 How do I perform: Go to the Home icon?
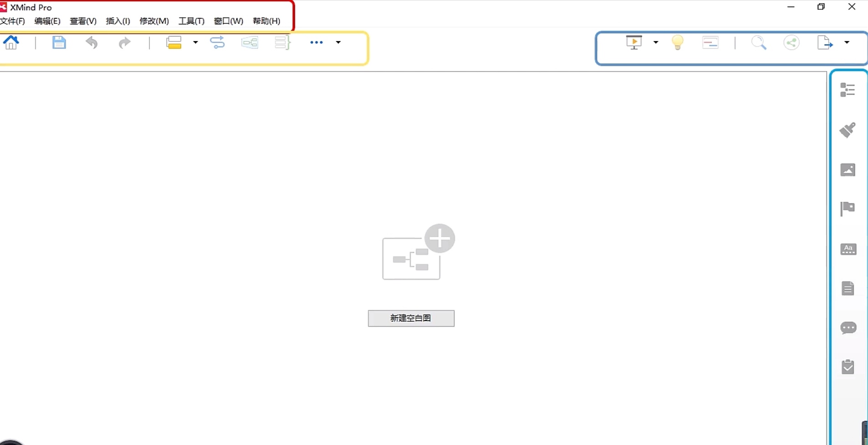(11, 42)
